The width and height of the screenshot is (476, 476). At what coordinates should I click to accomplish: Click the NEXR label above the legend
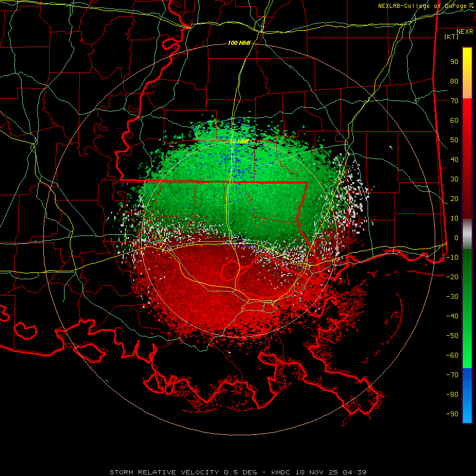click(465, 32)
